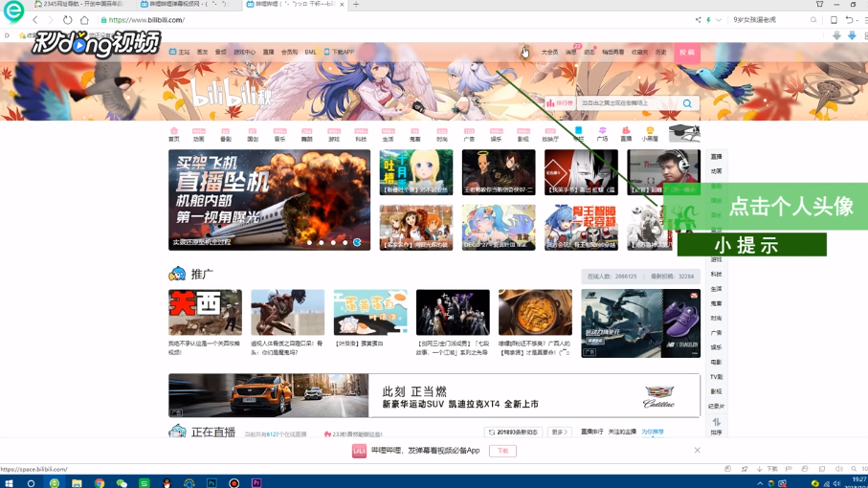
Task: Click 下载APP link in top navigation
Action: click(x=340, y=52)
